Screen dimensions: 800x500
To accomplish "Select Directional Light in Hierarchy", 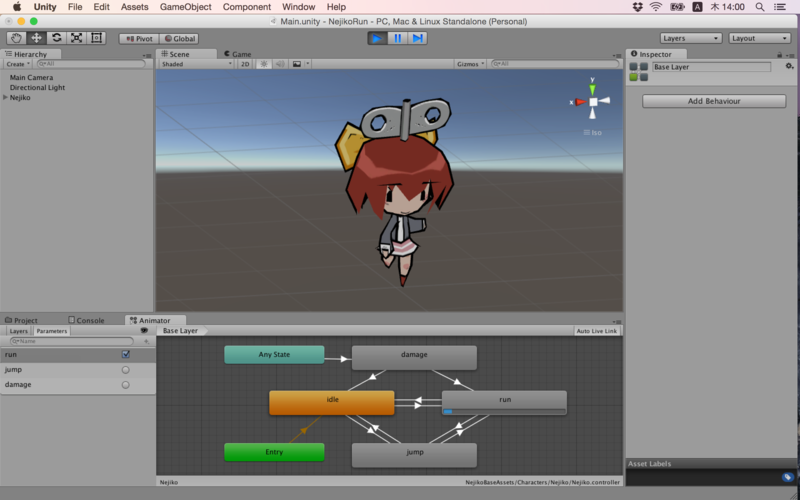I will pos(37,87).
